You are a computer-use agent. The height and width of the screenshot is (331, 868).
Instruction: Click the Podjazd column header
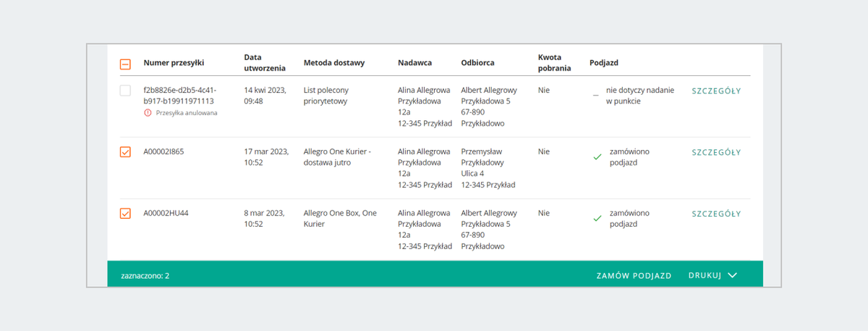(x=604, y=63)
